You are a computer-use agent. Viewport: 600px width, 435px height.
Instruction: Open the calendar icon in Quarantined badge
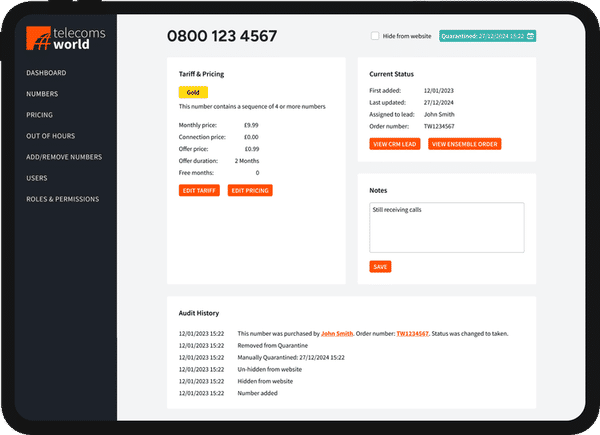pos(530,36)
